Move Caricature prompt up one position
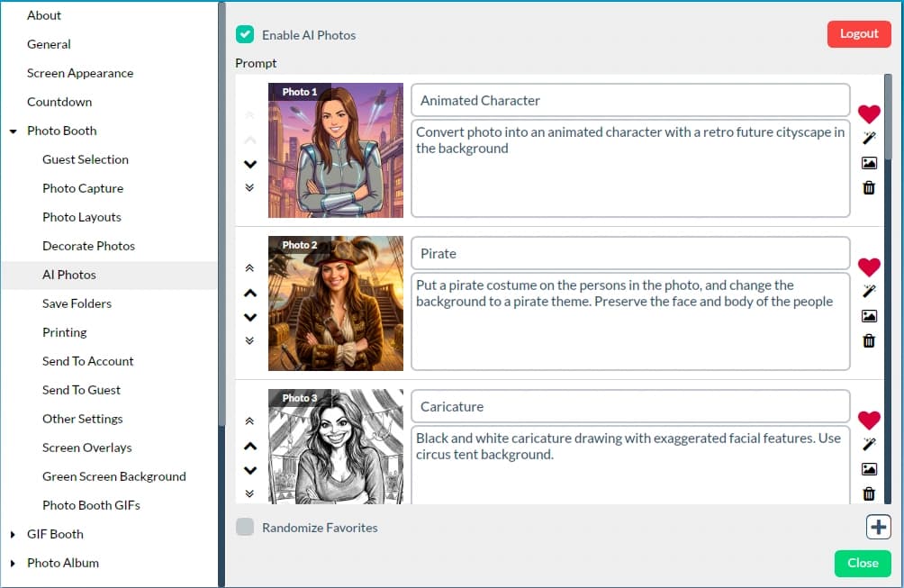Viewport: 904px width, 588px height. coord(250,446)
